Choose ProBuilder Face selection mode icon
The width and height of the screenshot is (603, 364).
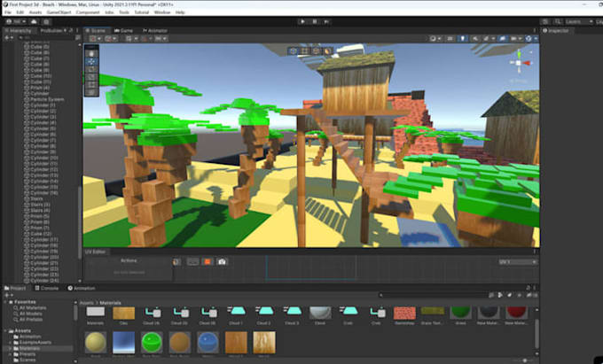pos(327,50)
